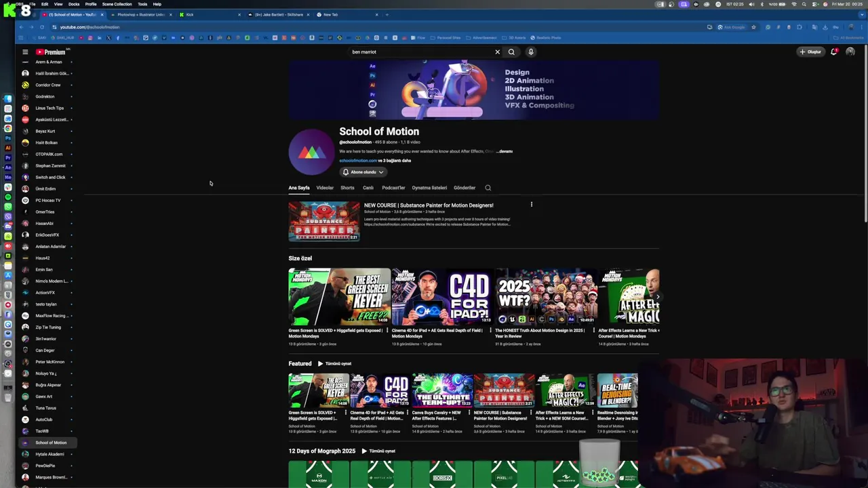Open the Oynatma listeleri tab
868x488 pixels.
tap(429, 188)
